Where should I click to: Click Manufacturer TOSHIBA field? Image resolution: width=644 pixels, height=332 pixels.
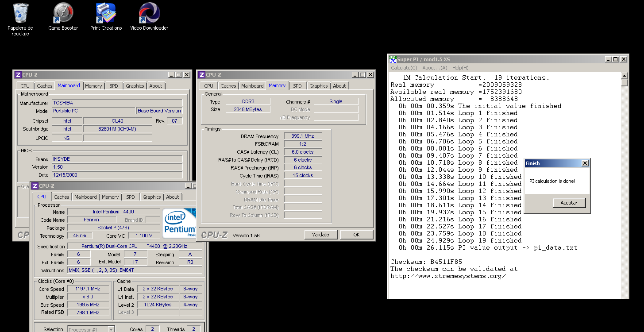[x=117, y=103]
